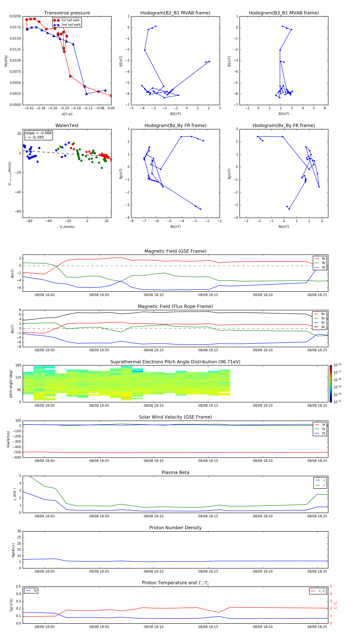Screen dimensions: 351x644
Task: Click the "Vsw(km/s)" y-axis label
Action: click(8, 439)
